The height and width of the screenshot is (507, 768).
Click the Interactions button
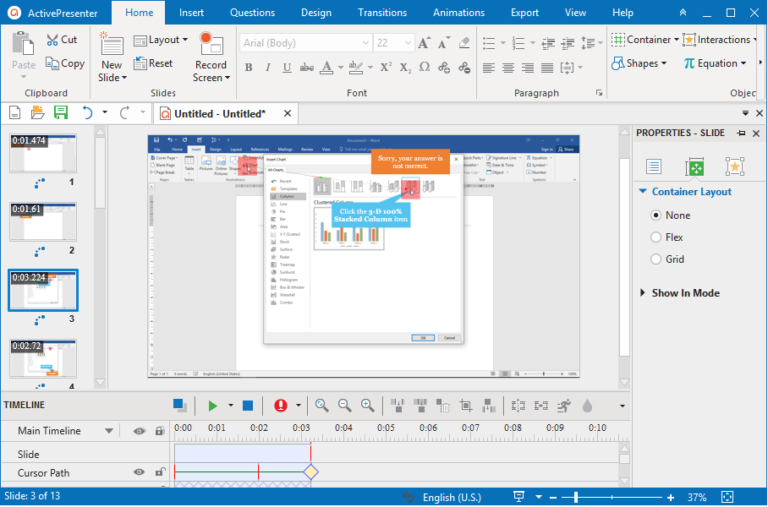pyautogui.click(x=717, y=40)
